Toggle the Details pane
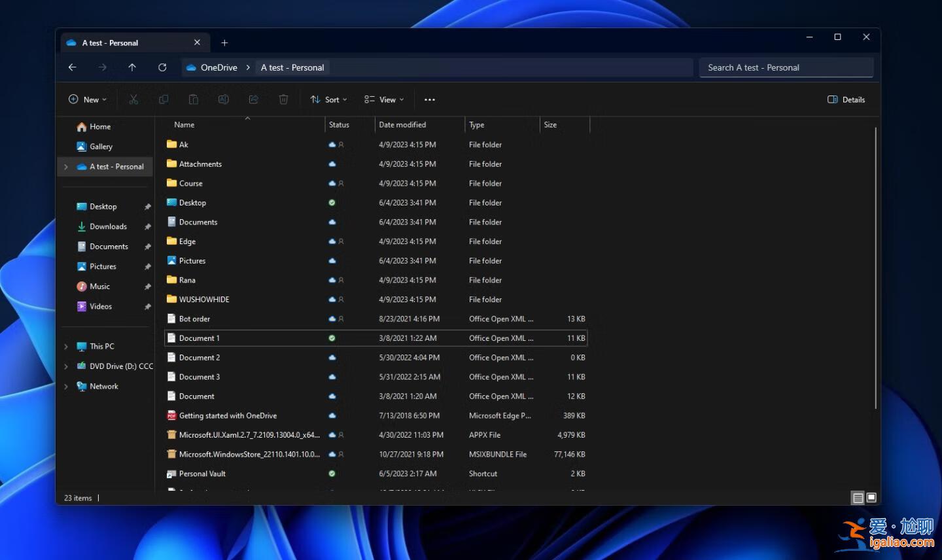The image size is (942, 560). pyautogui.click(x=846, y=99)
